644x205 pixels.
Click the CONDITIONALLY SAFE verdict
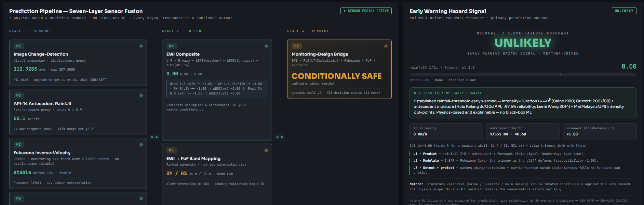[x=337, y=76]
